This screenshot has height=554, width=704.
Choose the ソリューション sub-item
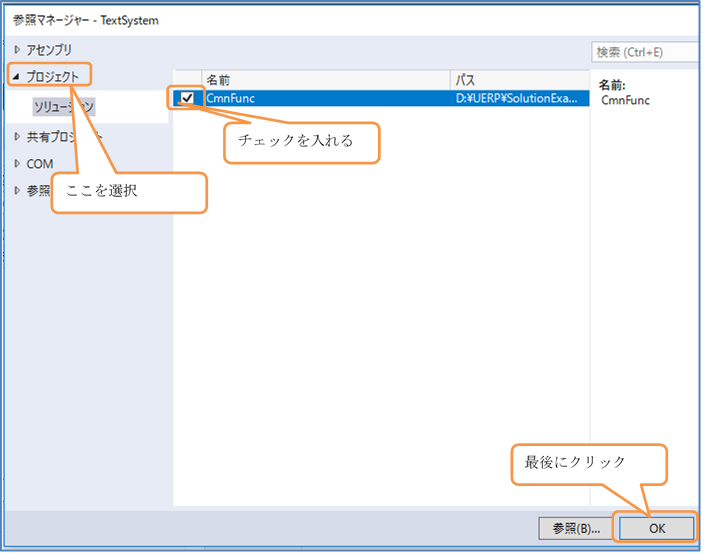[x=63, y=106]
